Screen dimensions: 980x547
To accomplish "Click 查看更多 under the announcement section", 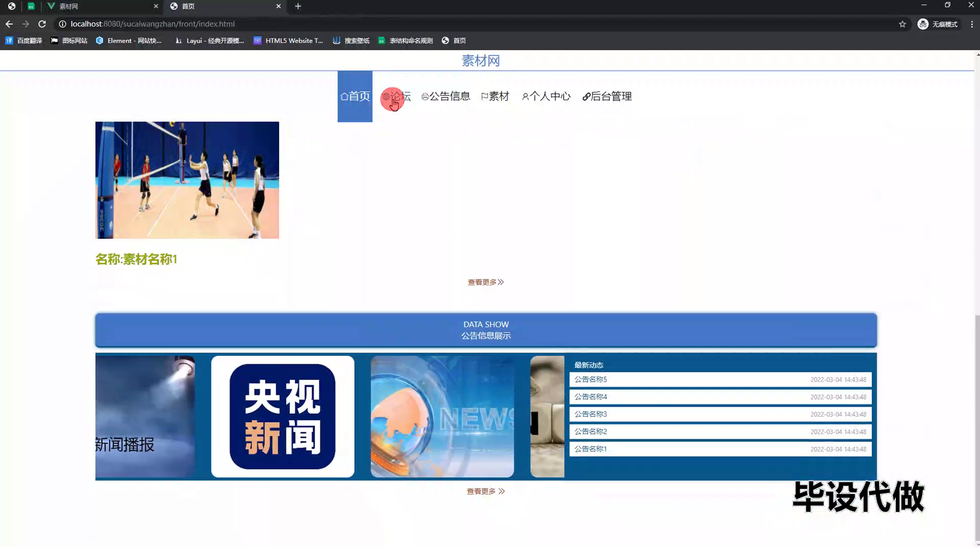I will pos(485,491).
